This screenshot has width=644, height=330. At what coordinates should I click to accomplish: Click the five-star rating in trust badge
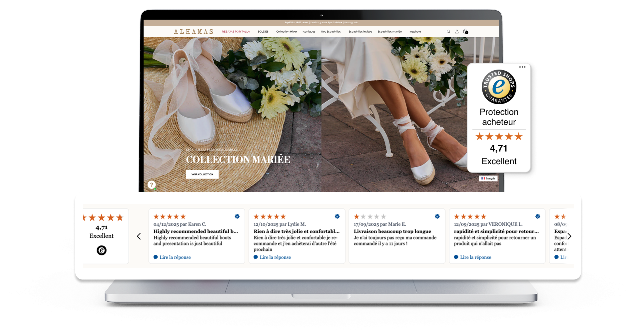pyautogui.click(x=499, y=137)
